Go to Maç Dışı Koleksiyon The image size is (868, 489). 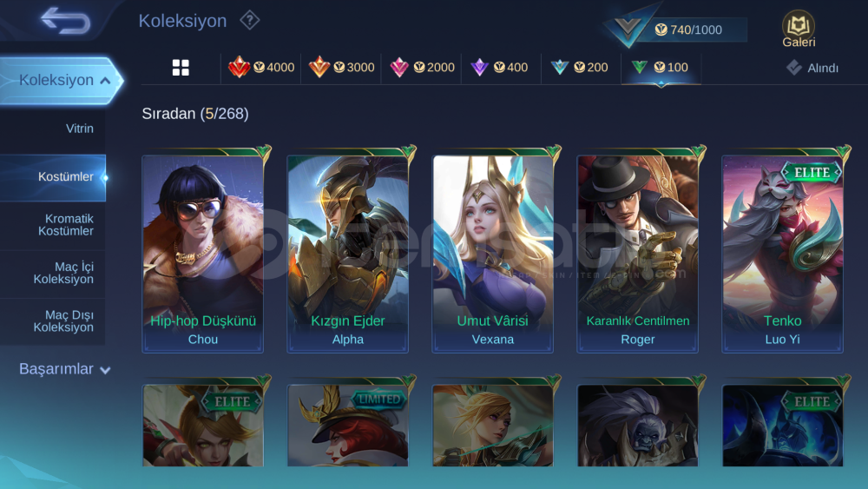click(53, 321)
